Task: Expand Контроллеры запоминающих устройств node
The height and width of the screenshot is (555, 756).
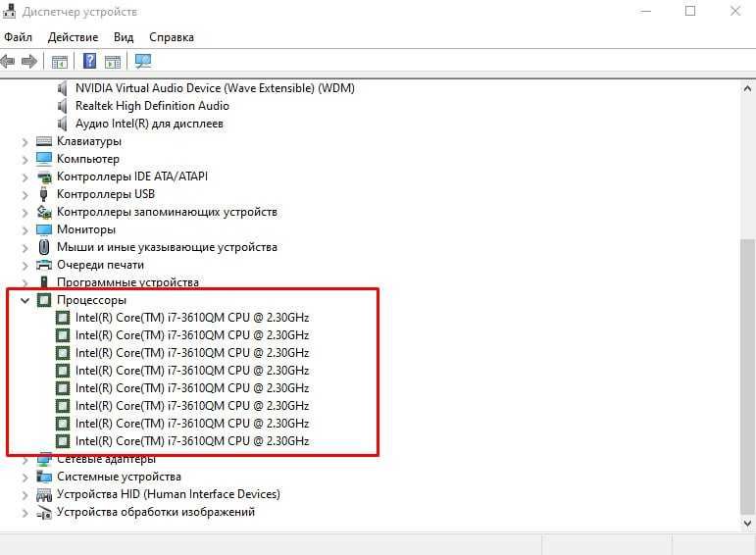Action: tap(25, 213)
